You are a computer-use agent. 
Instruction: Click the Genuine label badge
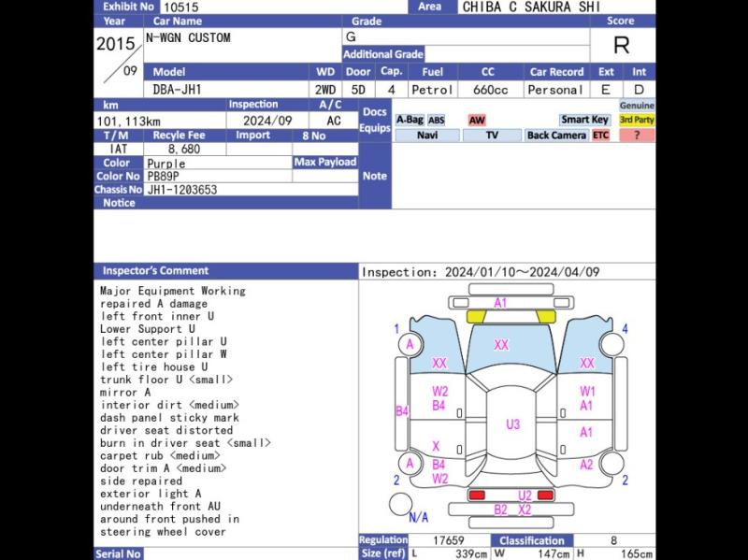click(x=637, y=106)
